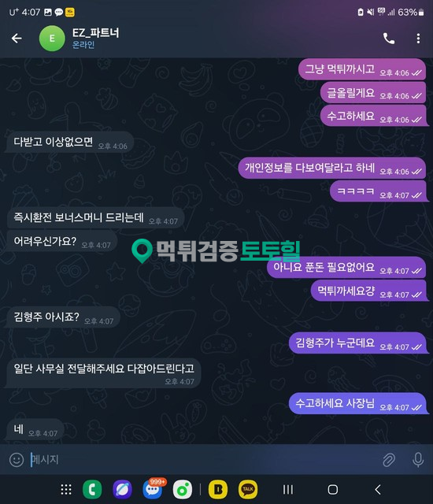This screenshot has width=433, height=504.
Task: Focus the 메시지 input field
Action: coord(204,460)
